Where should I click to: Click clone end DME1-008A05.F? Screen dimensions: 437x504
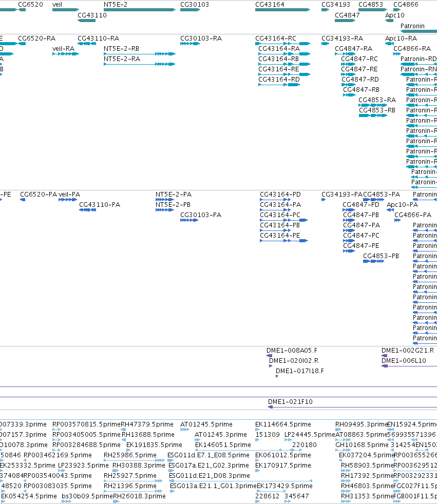click(x=270, y=356)
